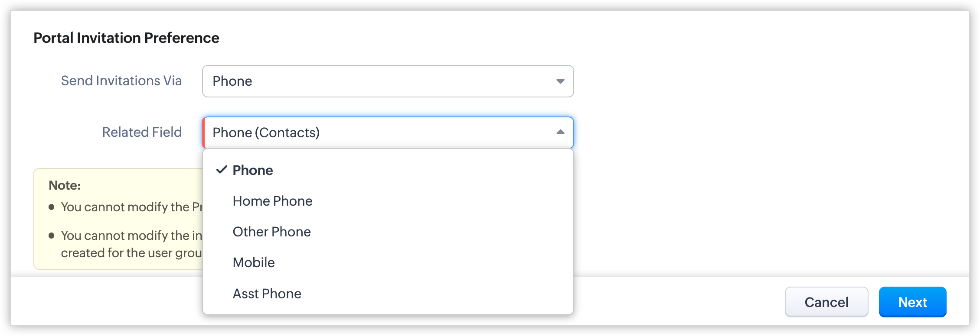Click the down arrow beside Phone
Screen dimensions: 980x336
[x=560, y=81]
